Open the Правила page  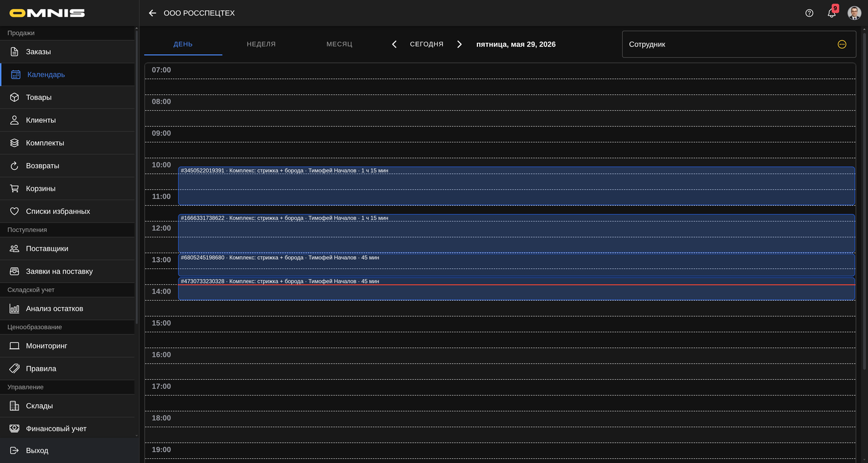point(68,369)
